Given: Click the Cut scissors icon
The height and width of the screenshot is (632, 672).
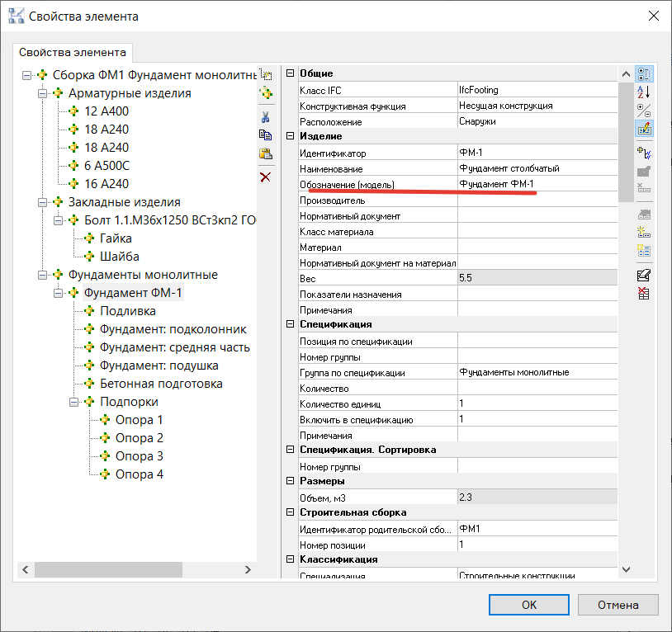Looking at the screenshot, I should (265, 116).
